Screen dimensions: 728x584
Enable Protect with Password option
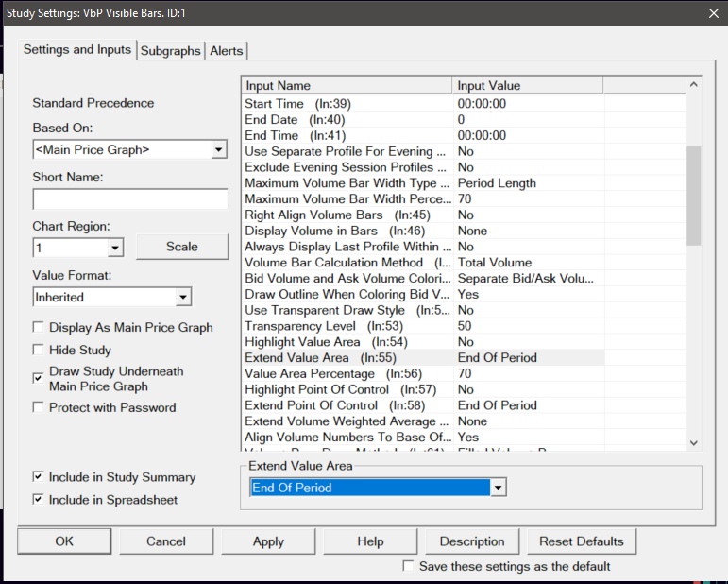coord(38,408)
